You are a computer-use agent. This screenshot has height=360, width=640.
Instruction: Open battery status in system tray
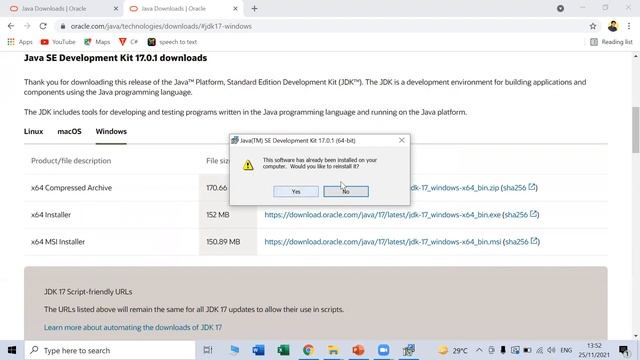tap(527, 350)
